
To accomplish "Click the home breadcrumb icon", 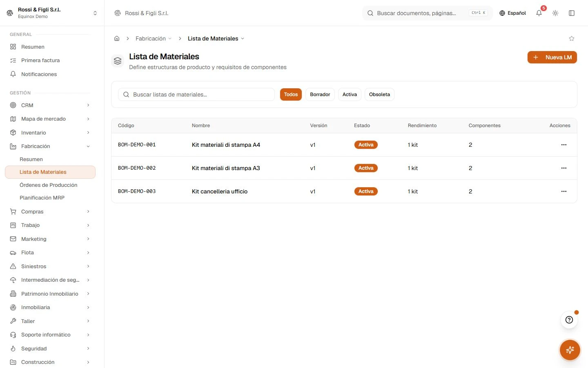I will pyautogui.click(x=117, y=38).
